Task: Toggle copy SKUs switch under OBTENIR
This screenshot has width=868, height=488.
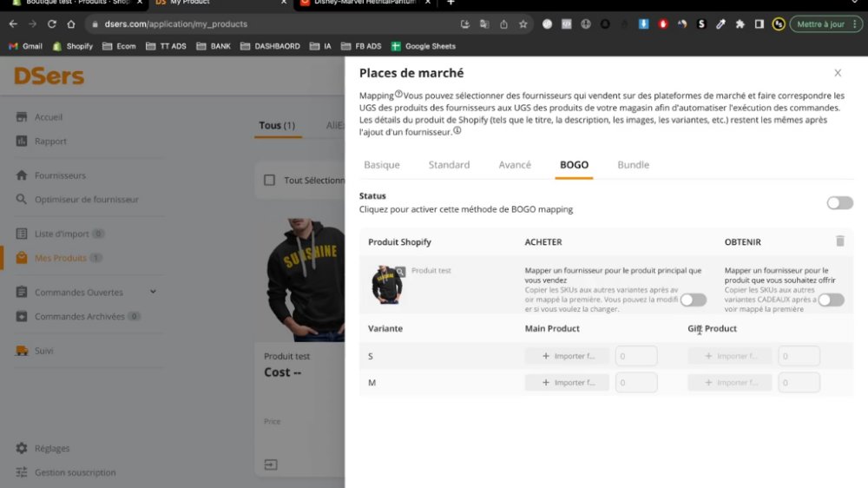Action: (831, 300)
